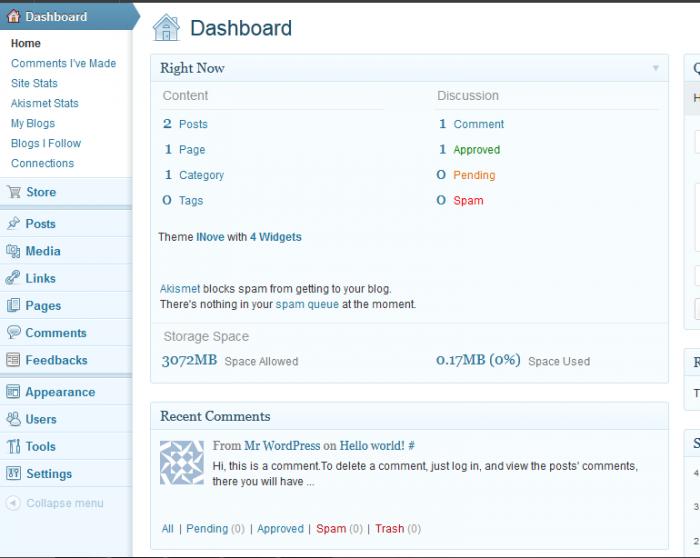Click the Comments speech bubble icon

tap(14, 332)
